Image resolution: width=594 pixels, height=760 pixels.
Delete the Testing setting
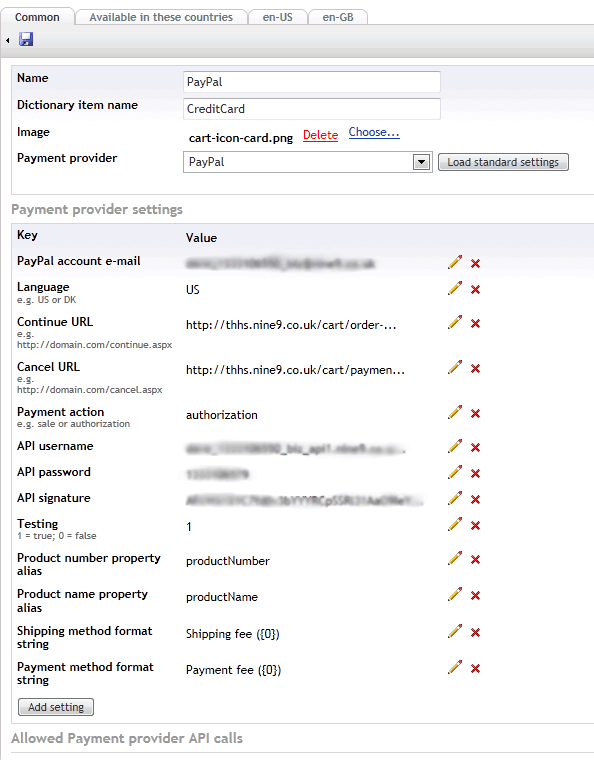click(475, 526)
